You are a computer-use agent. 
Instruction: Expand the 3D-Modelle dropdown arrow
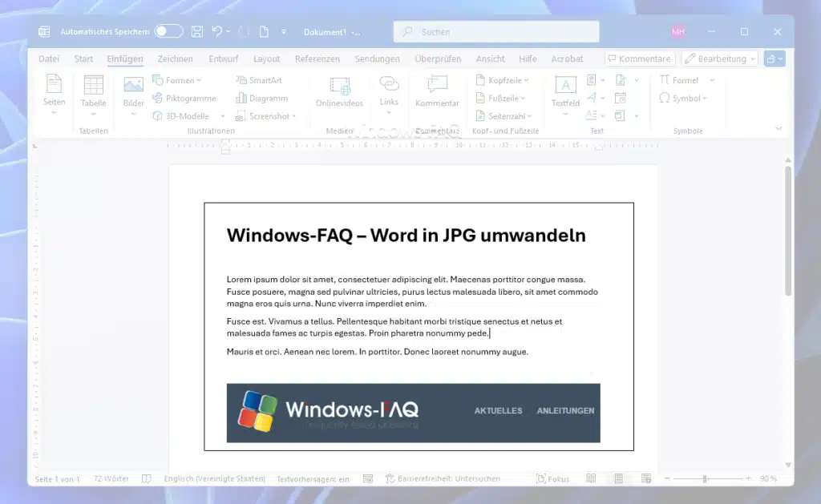point(223,116)
